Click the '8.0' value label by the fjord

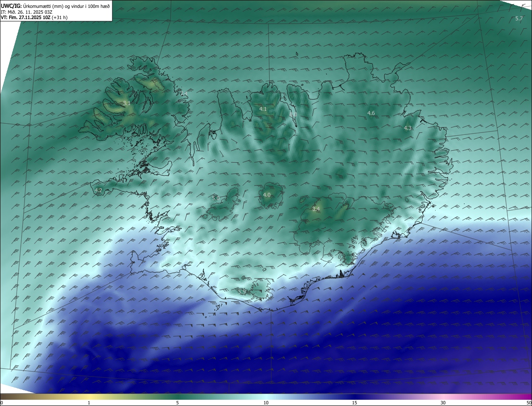coord(293,114)
